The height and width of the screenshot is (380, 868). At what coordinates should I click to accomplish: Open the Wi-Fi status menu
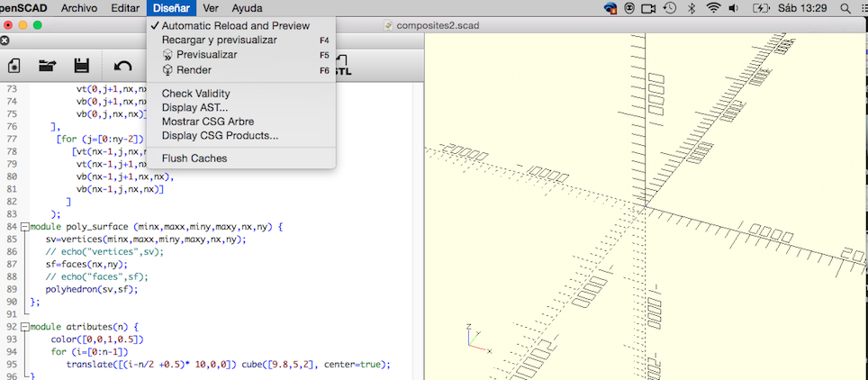click(713, 8)
